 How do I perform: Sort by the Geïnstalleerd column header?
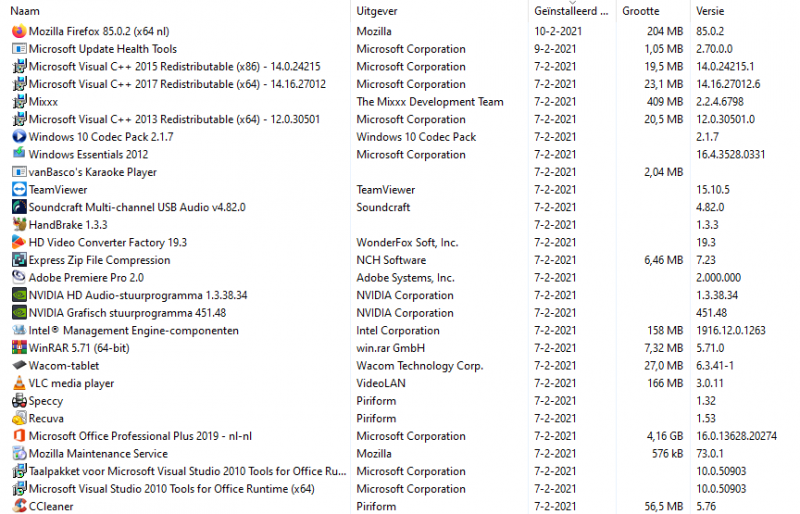[x=571, y=11]
